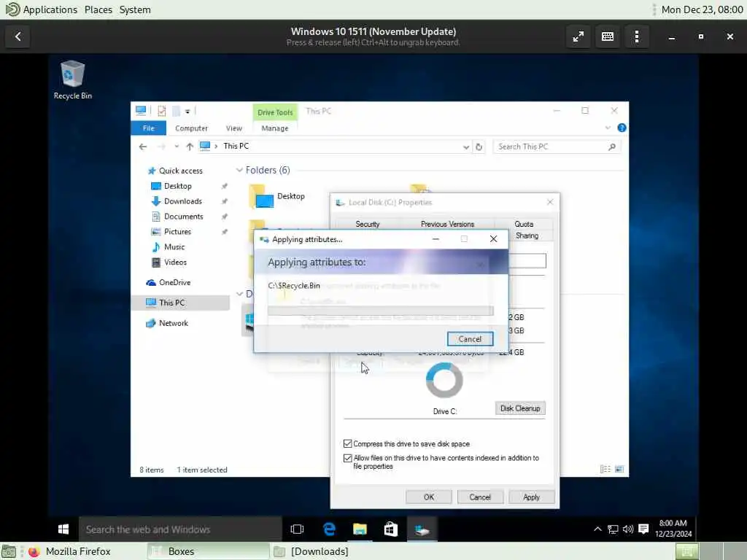747x560 pixels.
Task: Open the Boxes three-dot menu
Action: click(x=637, y=36)
